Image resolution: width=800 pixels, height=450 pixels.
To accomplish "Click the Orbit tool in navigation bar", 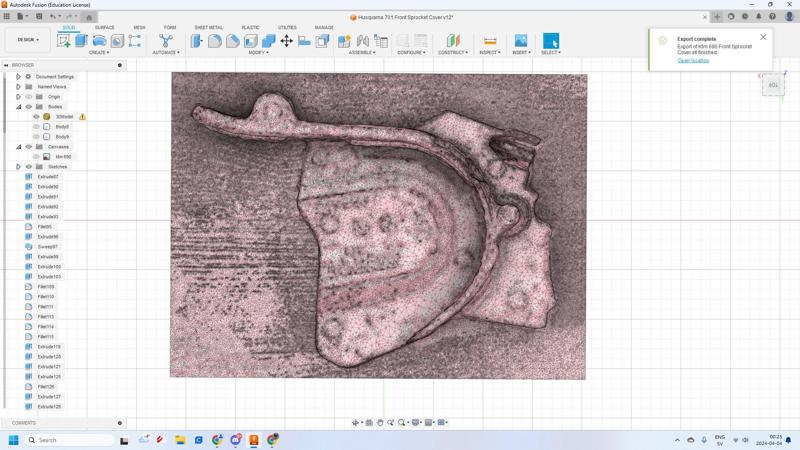I will (356, 422).
